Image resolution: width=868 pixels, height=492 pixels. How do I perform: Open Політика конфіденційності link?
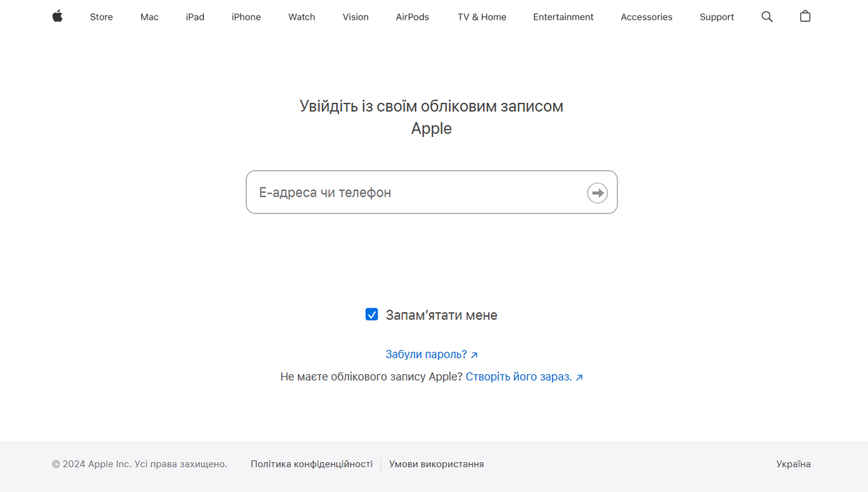[x=312, y=464]
